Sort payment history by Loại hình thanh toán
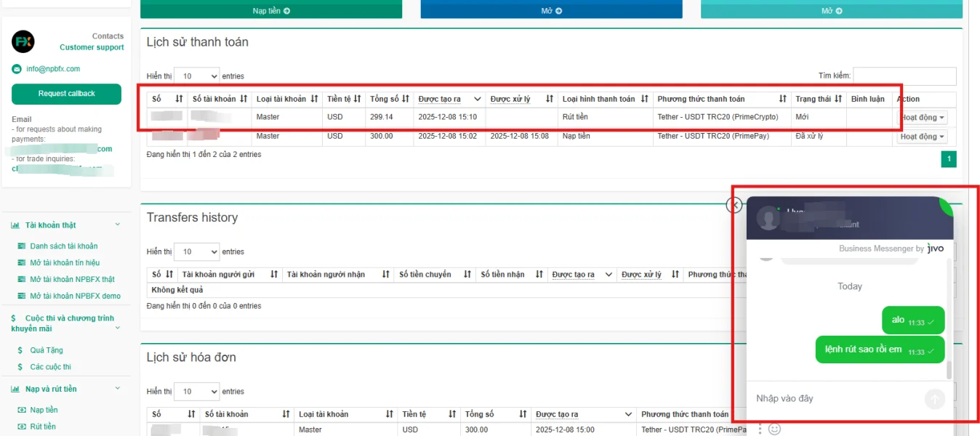This screenshot has height=436, width=980. click(644, 99)
